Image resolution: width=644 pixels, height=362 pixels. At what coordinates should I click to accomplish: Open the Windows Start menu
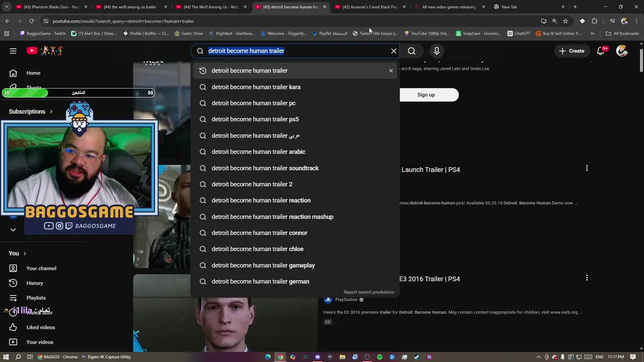[6, 357]
